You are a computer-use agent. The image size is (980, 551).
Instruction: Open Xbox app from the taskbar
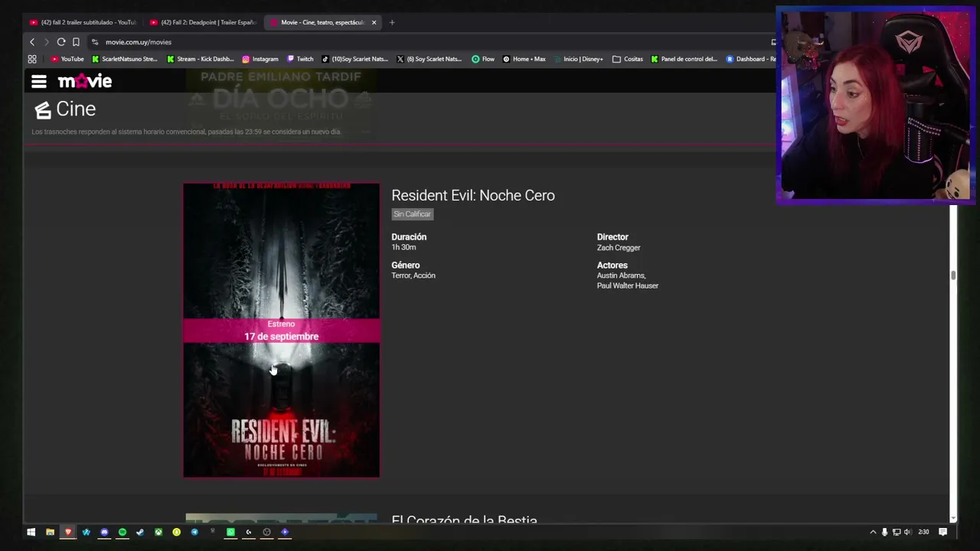(x=158, y=532)
